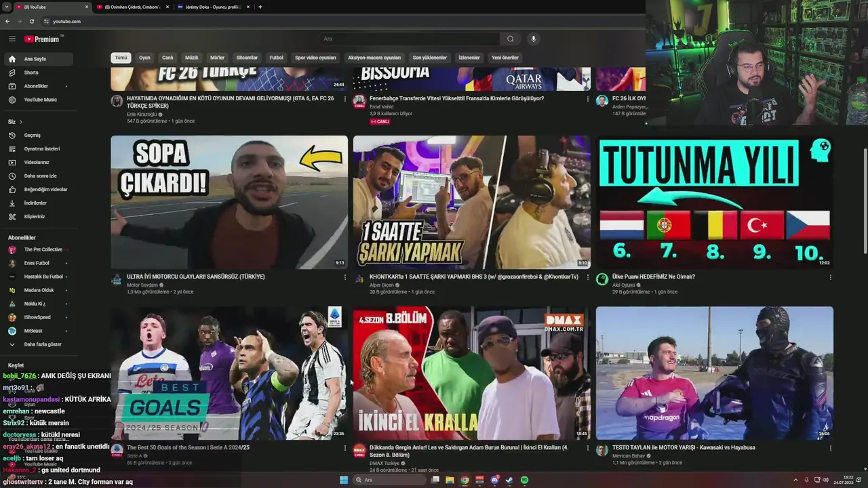The height and width of the screenshot is (488, 868).
Task: Switch to Jérémy Doku browser tab
Action: click(x=213, y=7)
